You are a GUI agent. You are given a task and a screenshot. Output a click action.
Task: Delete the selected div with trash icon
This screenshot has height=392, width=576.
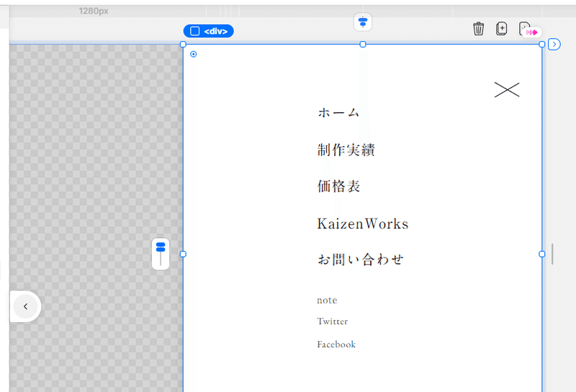click(478, 29)
